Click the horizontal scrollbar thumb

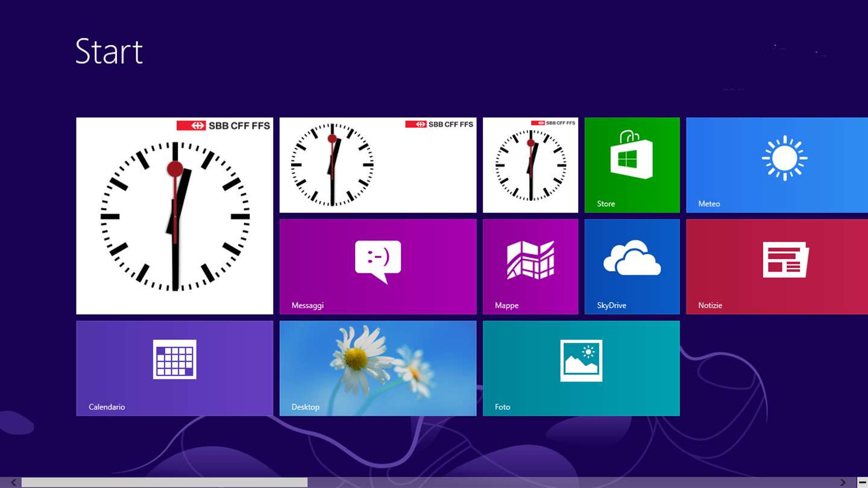click(x=165, y=483)
